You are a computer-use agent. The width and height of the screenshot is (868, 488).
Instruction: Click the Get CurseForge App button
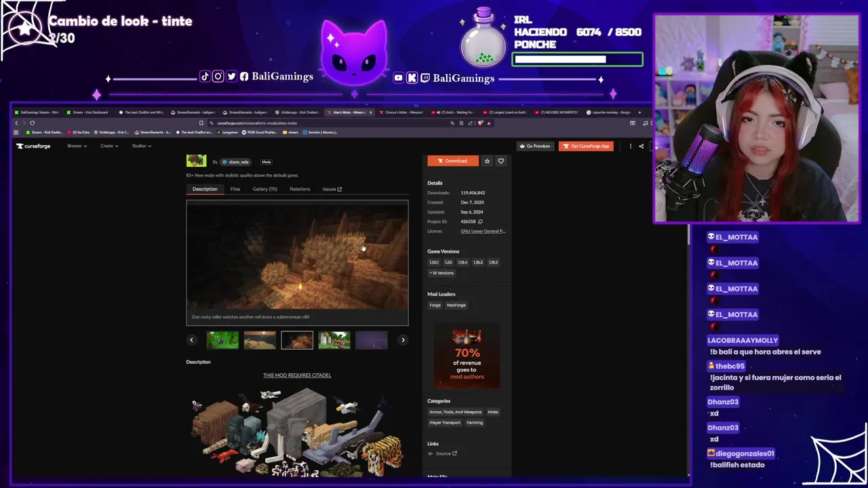[x=586, y=146]
